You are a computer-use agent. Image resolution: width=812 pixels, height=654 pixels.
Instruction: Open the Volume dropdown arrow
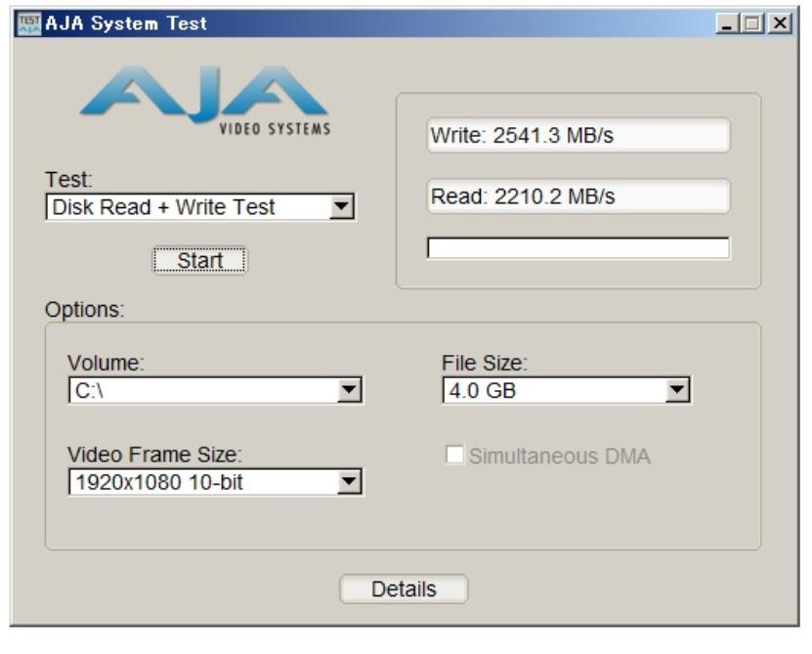[349, 391]
